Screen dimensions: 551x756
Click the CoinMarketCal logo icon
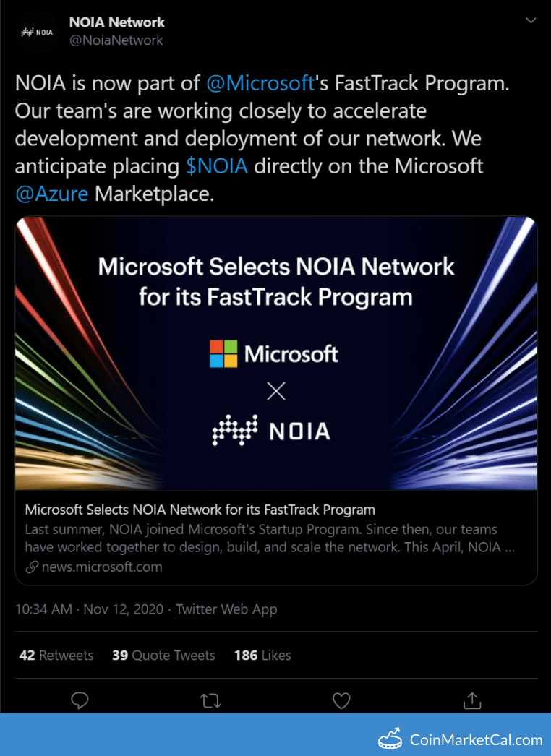(390, 739)
